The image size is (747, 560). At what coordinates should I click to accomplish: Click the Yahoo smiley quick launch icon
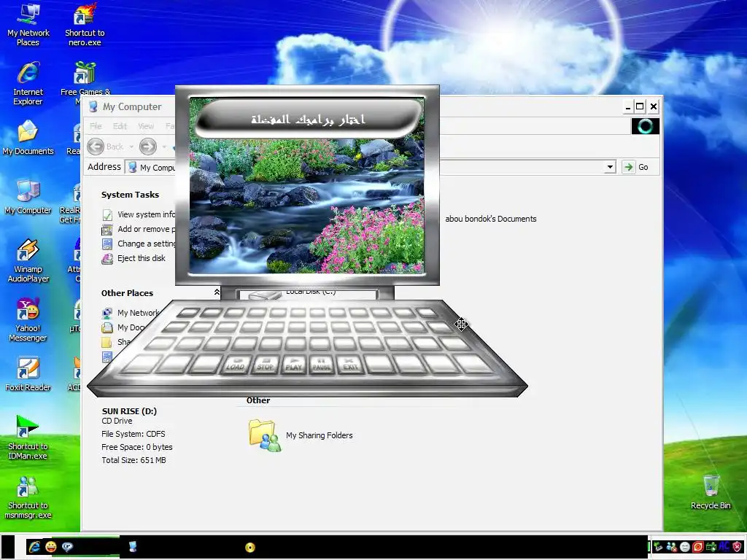[51, 547]
